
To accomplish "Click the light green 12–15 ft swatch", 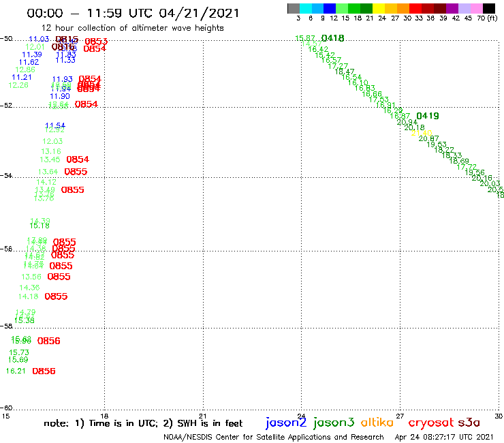I will [342, 8].
